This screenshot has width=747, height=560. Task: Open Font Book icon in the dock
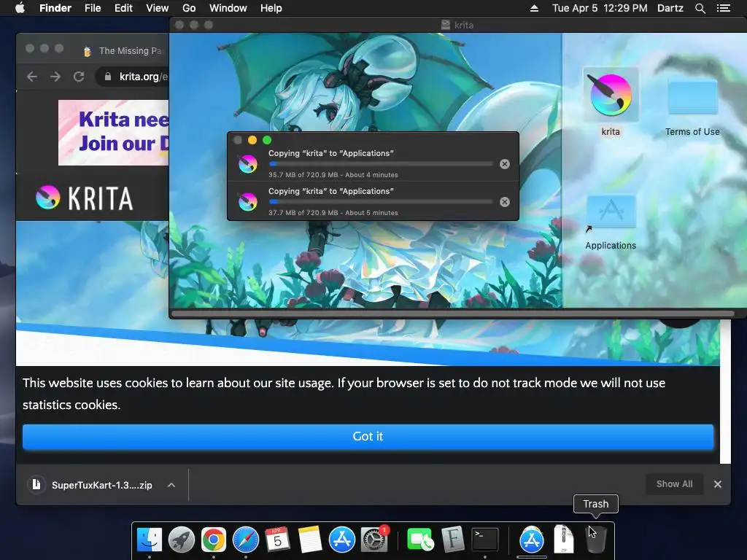pos(452,540)
